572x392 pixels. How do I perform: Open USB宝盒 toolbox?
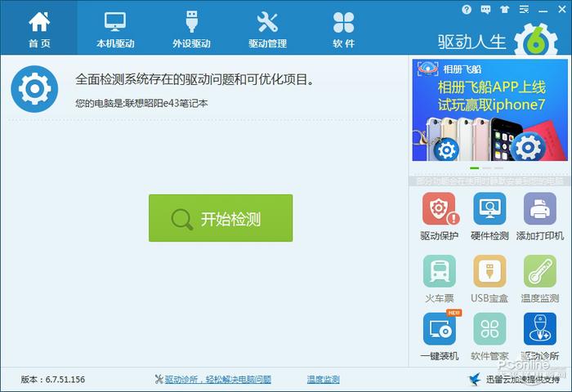click(489, 272)
